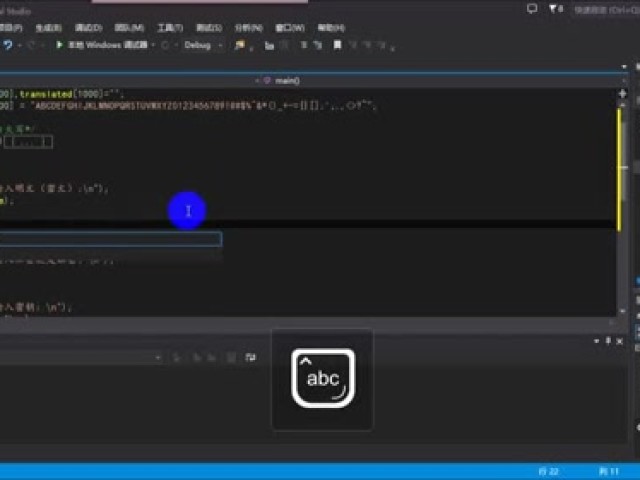Click the 行 22 line indicator in status bar
Viewport: 640px width, 480px height.
(x=549, y=471)
